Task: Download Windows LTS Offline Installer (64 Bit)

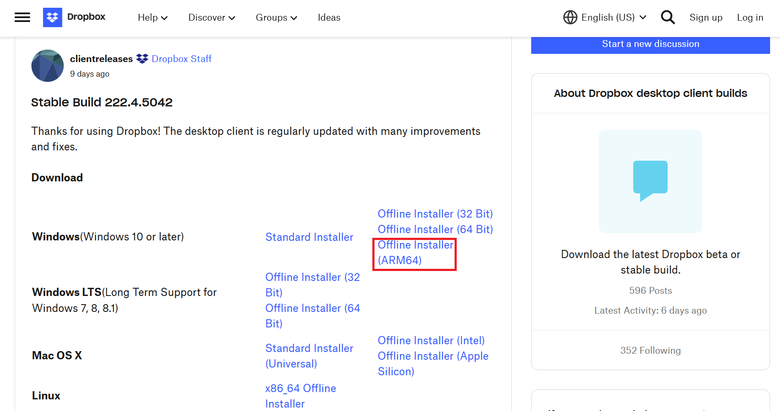Action: (x=312, y=315)
